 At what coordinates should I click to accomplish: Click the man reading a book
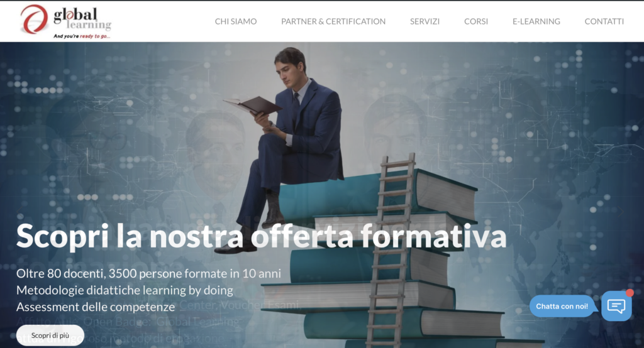(x=287, y=148)
